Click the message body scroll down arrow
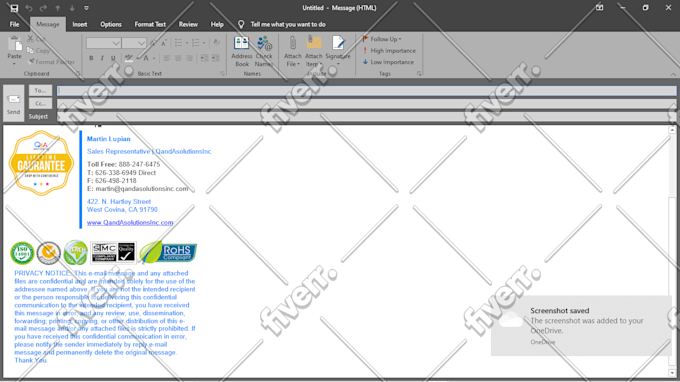The width and height of the screenshot is (680, 382). point(672,372)
